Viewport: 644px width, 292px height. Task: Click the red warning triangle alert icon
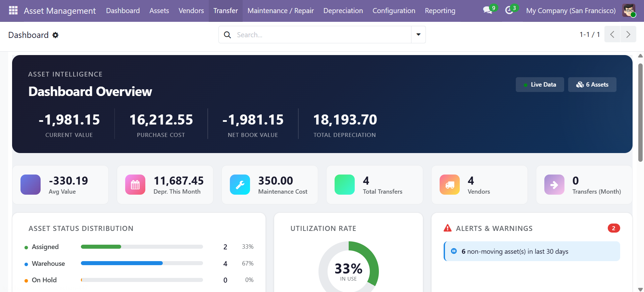click(x=448, y=228)
